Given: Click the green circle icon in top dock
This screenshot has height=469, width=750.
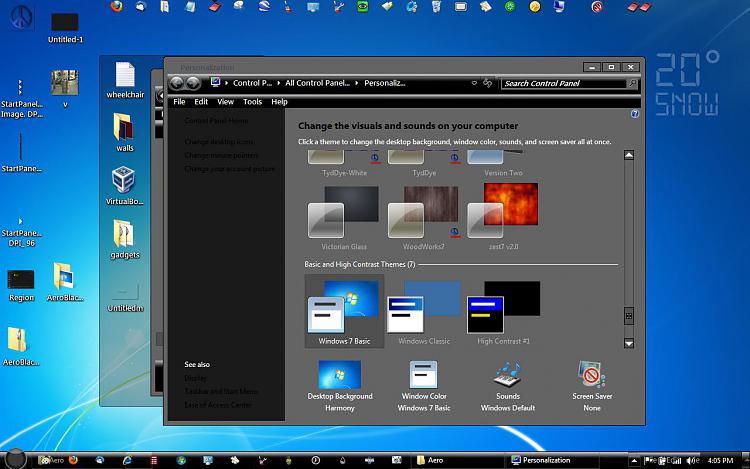Looking at the screenshot, I should pos(510,7).
